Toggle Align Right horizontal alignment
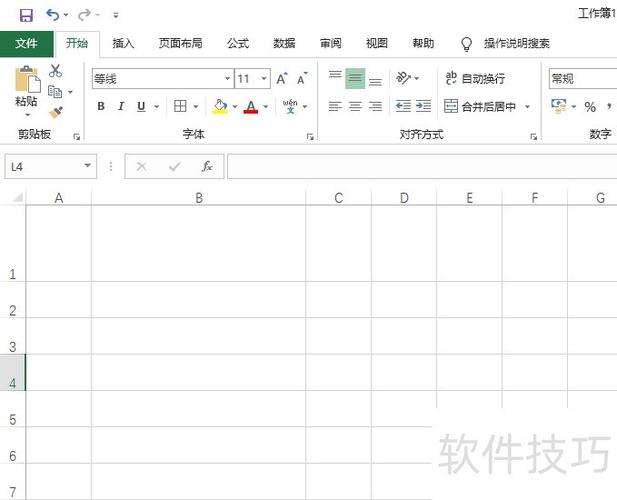617x500 pixels. click(x=375, y=106)
